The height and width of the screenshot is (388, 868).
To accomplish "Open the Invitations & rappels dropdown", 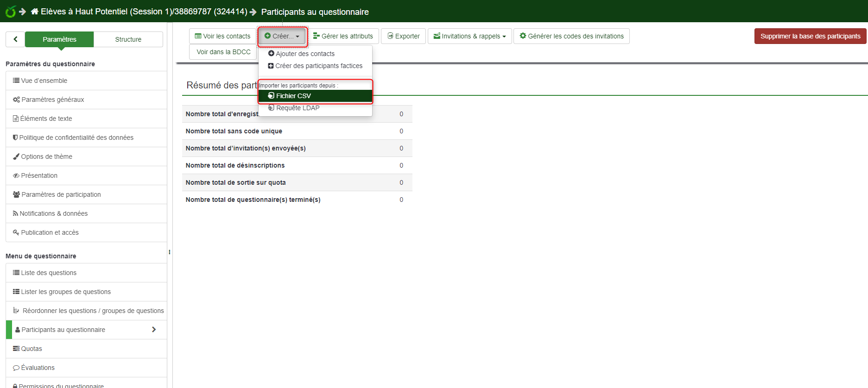I will [469, 36].
